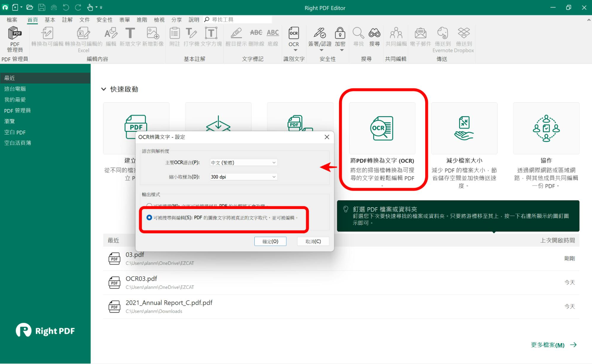
Task: Open the 縮小取樣為 300 dpi dropdown
Action: (243, 177)
